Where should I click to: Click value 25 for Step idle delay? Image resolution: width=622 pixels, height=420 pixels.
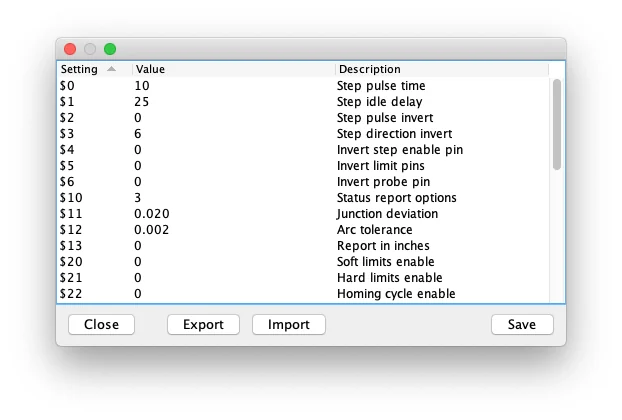(142, 102)
